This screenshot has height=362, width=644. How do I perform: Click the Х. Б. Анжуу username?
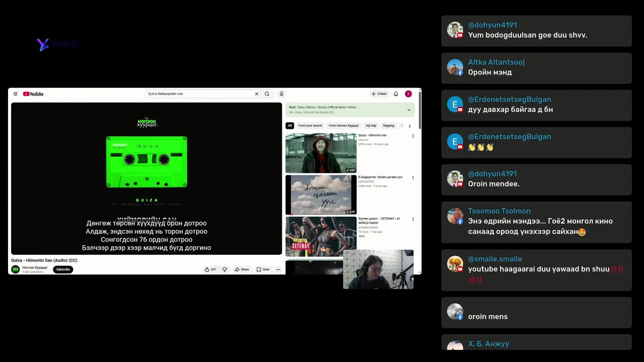coord(489,344)
